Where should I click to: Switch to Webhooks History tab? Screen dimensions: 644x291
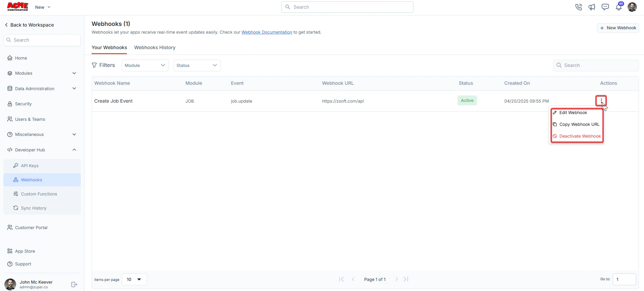tap(155, 47)
